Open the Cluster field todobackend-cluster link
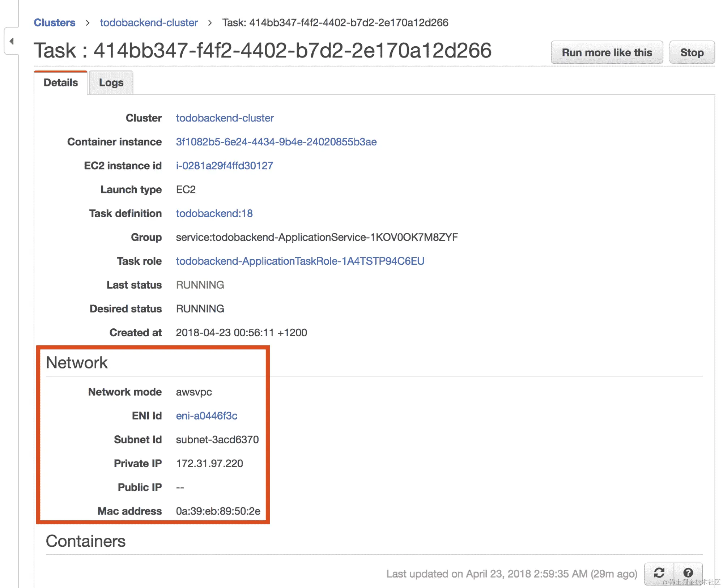The image size is (723, 588). pyautogui.click(x=225, y=118)
